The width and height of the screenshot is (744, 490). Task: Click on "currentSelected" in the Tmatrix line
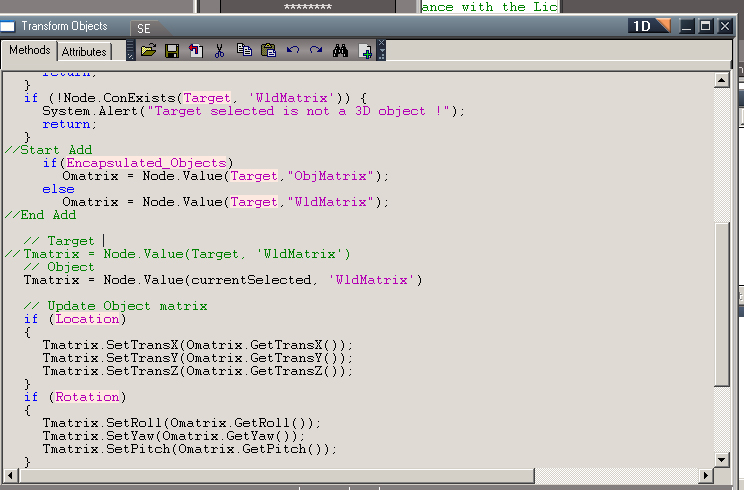(x=251, y=280)
